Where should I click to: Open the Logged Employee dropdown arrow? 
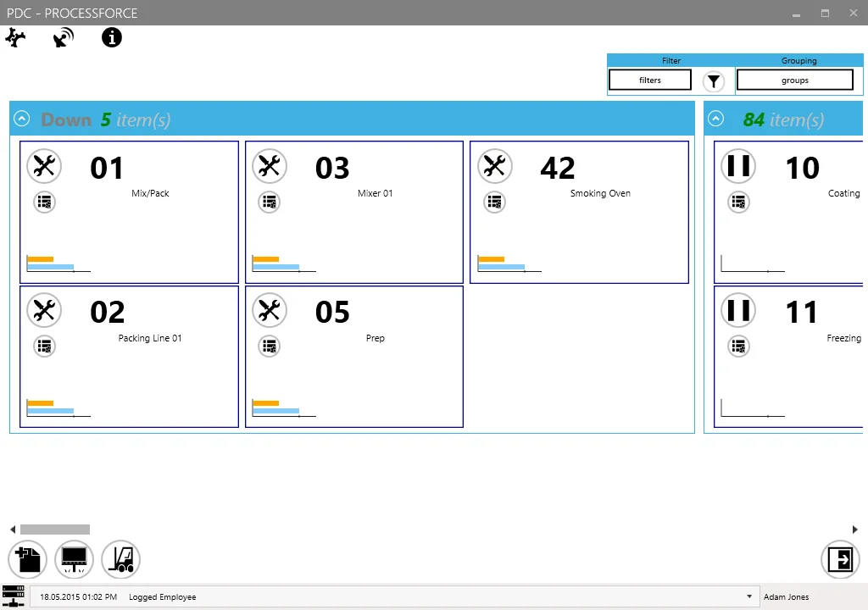click(749, 596)
